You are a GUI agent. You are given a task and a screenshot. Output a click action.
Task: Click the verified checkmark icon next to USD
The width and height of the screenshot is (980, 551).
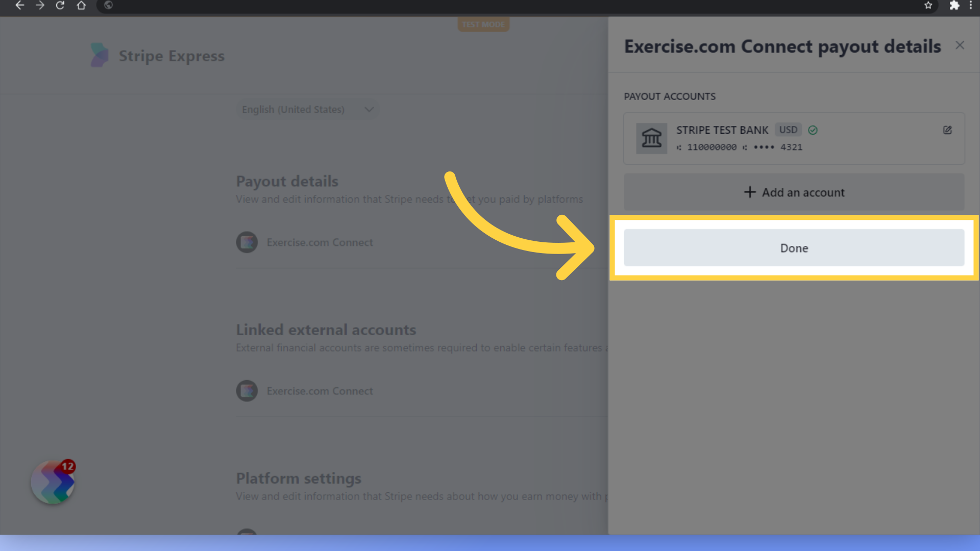pos(813,129)
